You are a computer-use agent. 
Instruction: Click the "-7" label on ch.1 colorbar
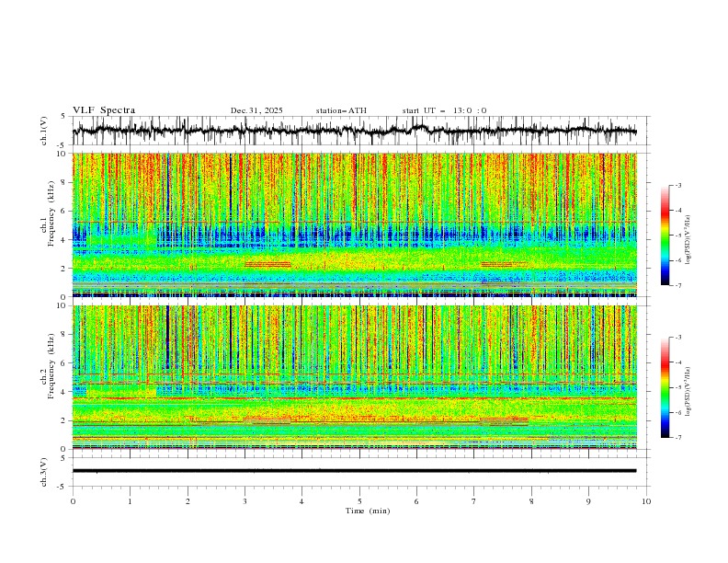[677, 285]
